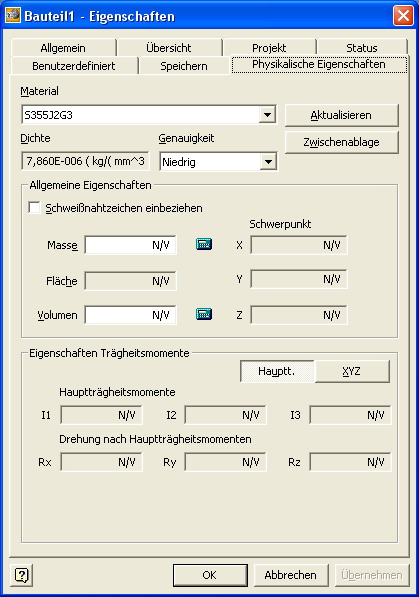Viewport: 419px width, 597px height.
Task: Click into the Masse input field
Action: 130,245
